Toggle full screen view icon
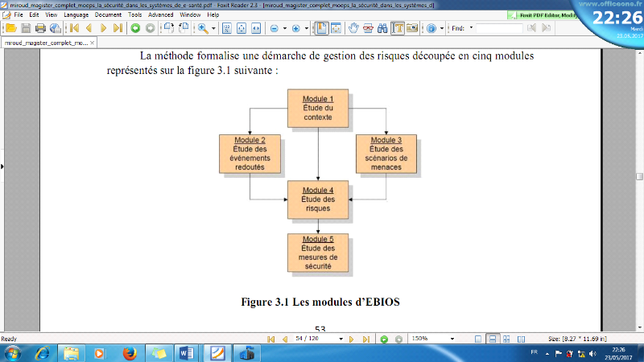This screenshot has width=644, height=362. pyautogui.click(x=336, y=28)
